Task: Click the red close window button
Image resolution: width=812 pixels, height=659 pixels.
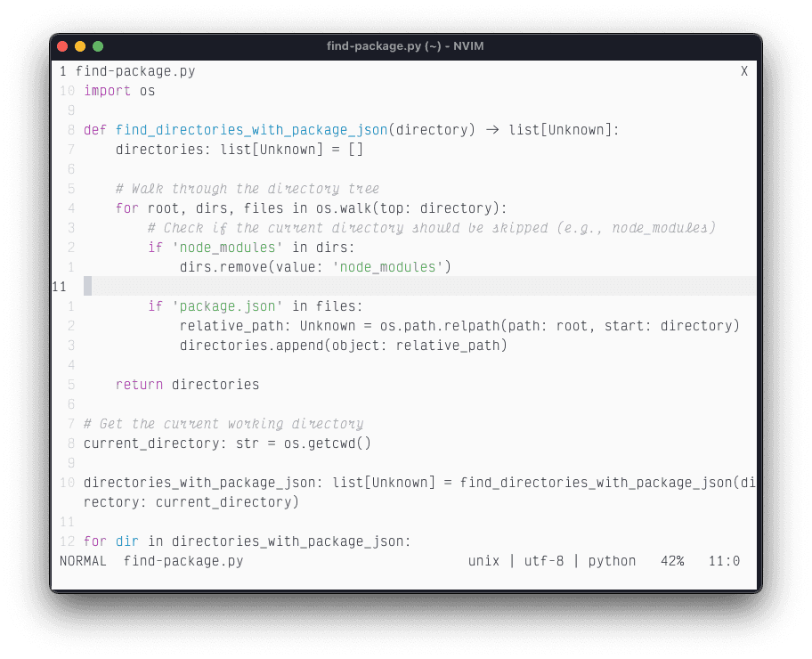Action: pos(62,46)
